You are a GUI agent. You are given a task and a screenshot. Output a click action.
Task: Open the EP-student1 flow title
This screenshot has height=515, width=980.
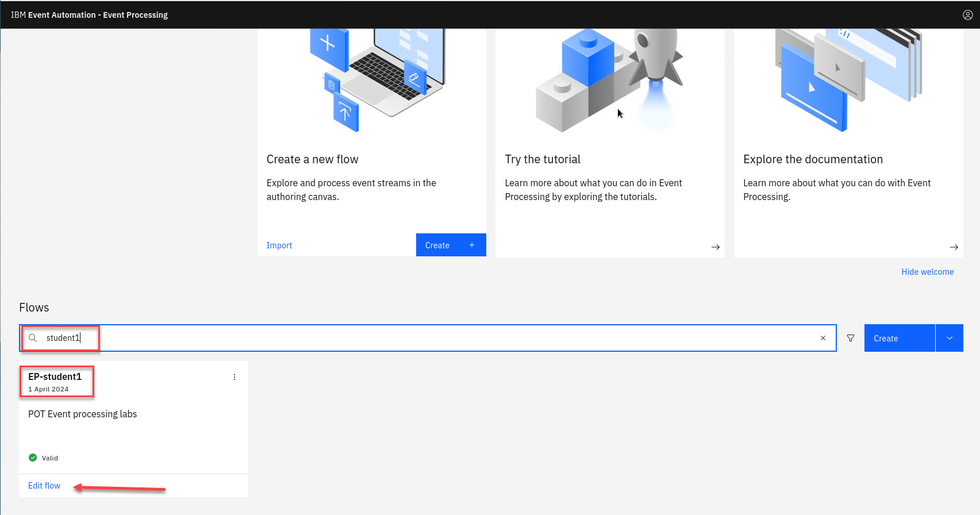click(x=55, y=377)
